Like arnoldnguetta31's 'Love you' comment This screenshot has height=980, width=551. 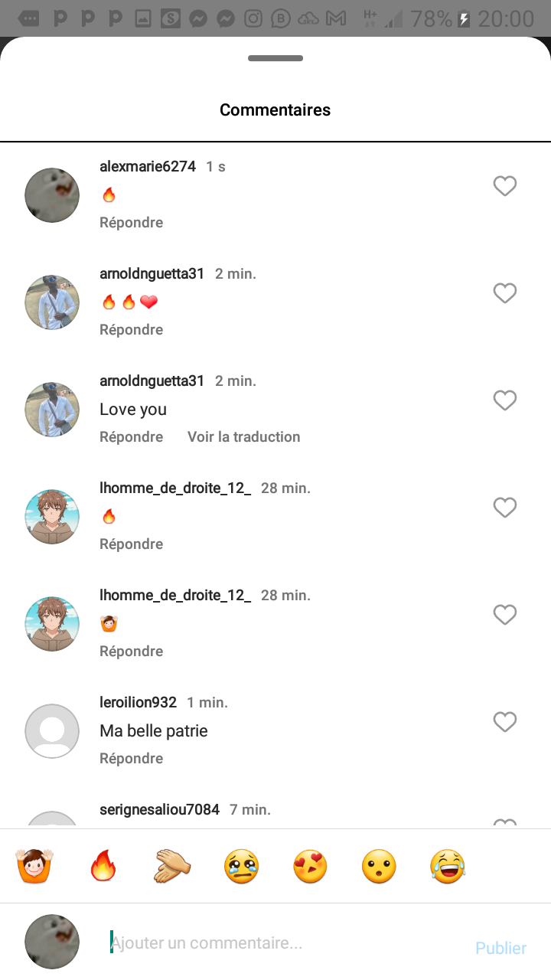pyautogui.click(x=504, y=400)
